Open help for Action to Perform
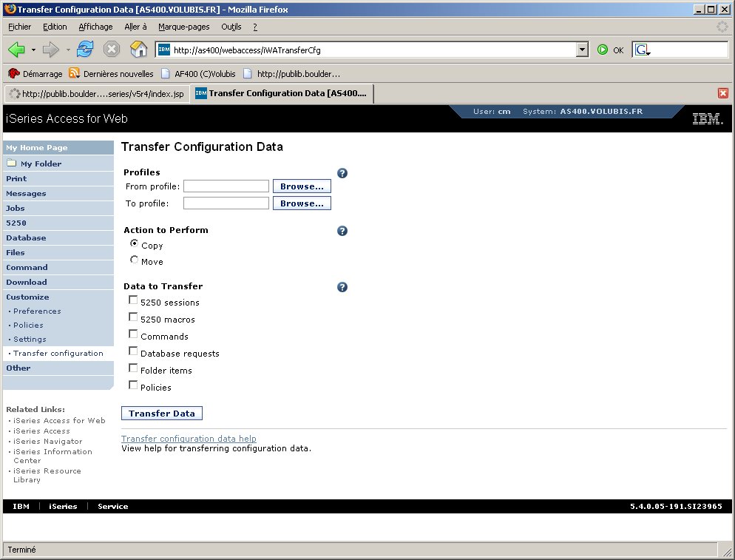The image size is (735, 560). click(342, 231)
